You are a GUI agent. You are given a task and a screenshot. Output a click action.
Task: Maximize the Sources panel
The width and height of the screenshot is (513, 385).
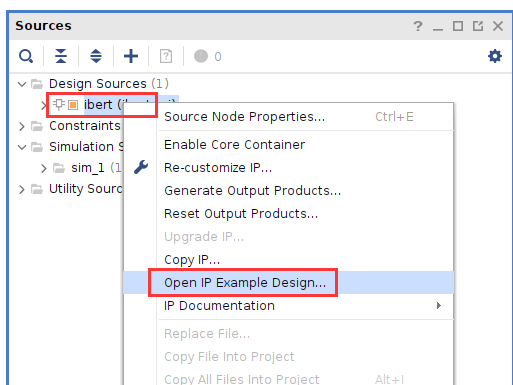(458, 26)
